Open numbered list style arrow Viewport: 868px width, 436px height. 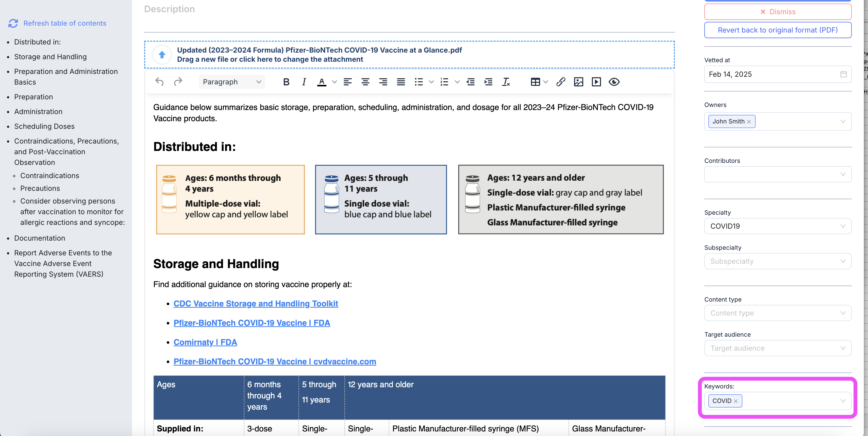(457, 82)
